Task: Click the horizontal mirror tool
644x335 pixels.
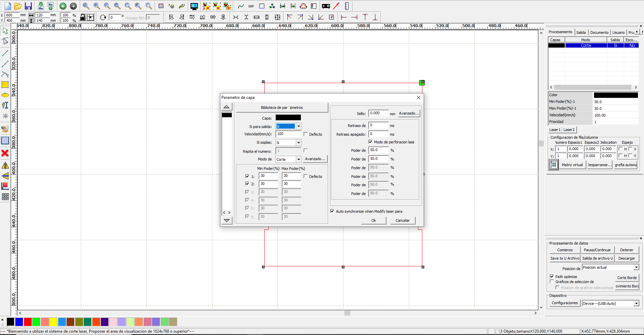Action: pos(5,165)
